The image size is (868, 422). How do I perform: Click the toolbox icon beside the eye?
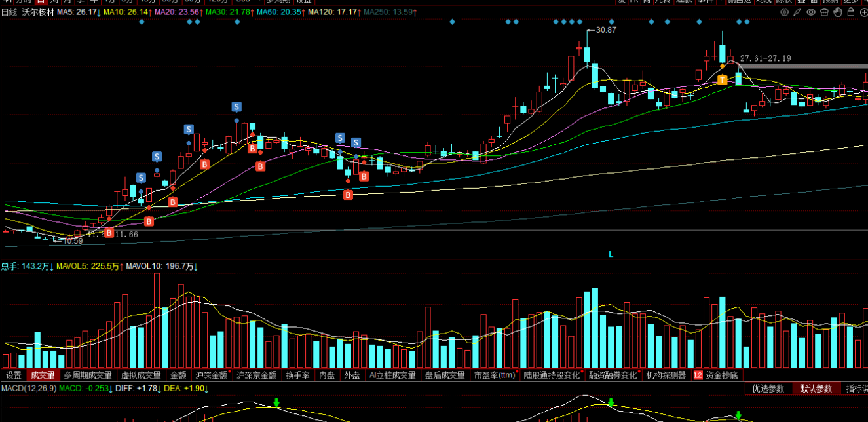(x=824, y=12)
